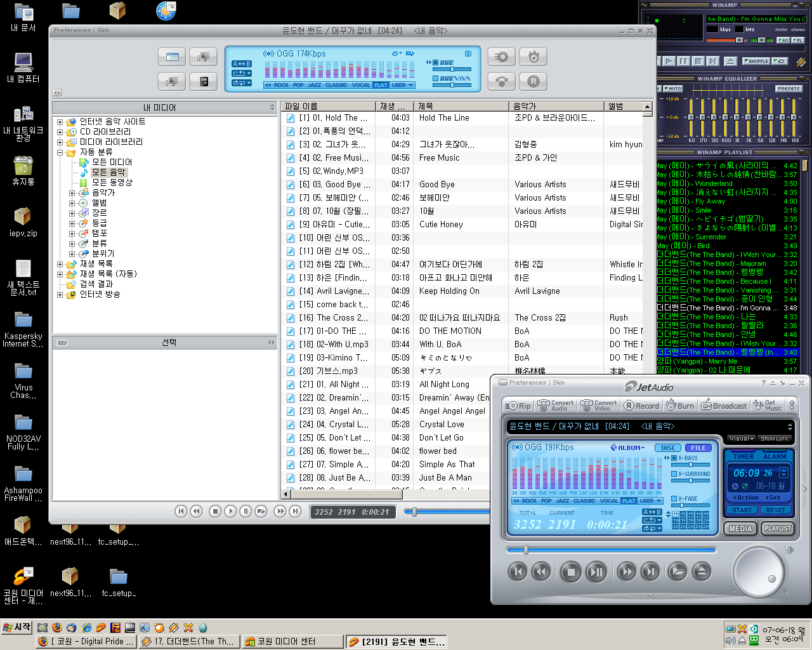Click Winamp eject button

click(730, 61)
